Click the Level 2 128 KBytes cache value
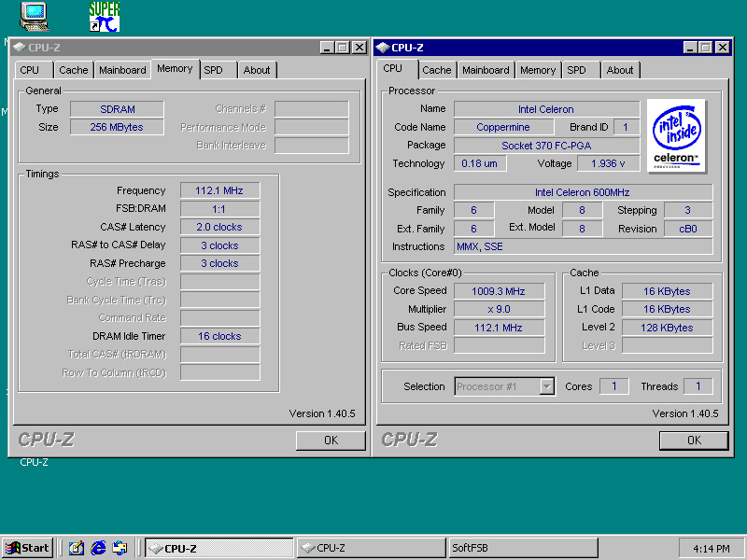 point(667,328)
